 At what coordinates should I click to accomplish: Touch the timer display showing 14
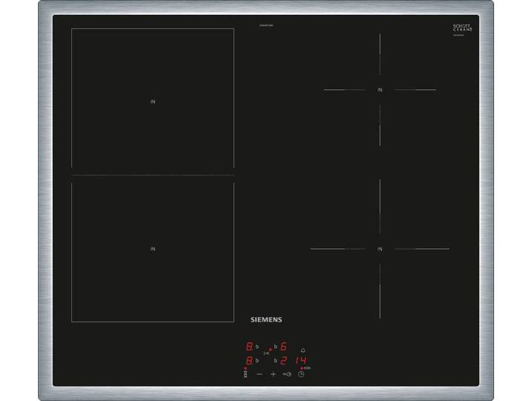tap(301, 361)
